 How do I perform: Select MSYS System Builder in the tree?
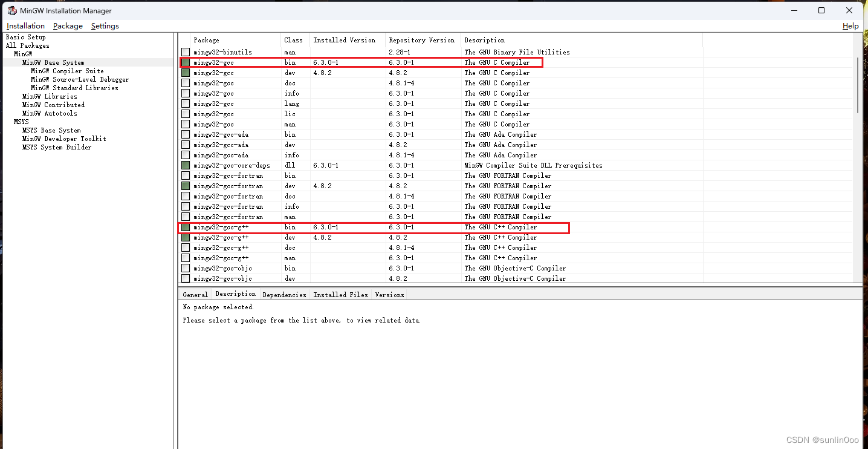coord(57,147)
